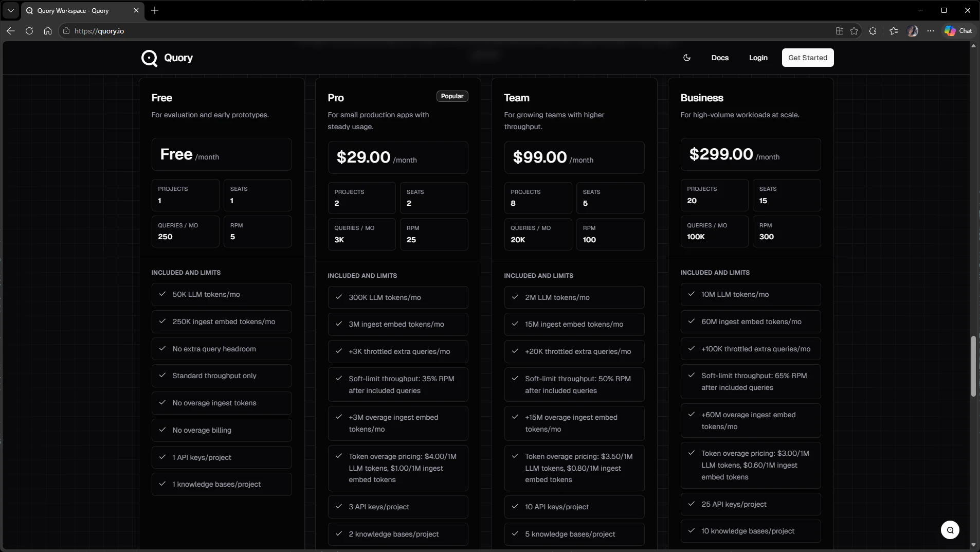The image size is (980, 552).
Task: Click Free plan Seats 1 cell
Action: click(258, 195)
